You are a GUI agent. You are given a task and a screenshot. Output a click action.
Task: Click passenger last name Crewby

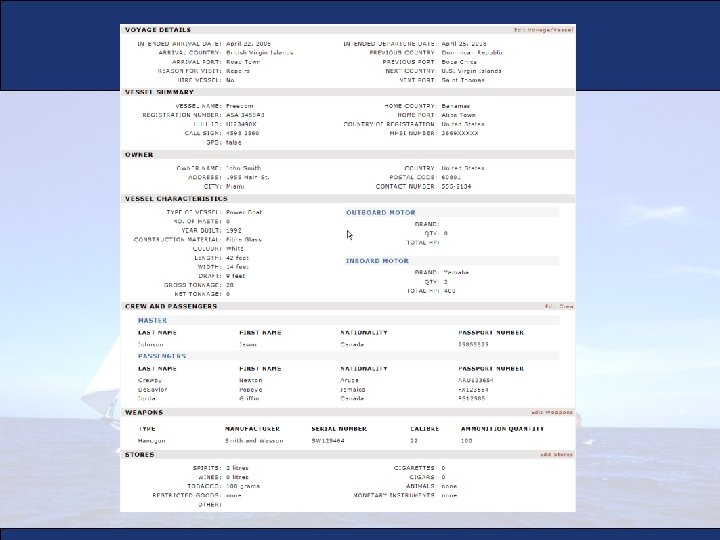tap(150, 380)
